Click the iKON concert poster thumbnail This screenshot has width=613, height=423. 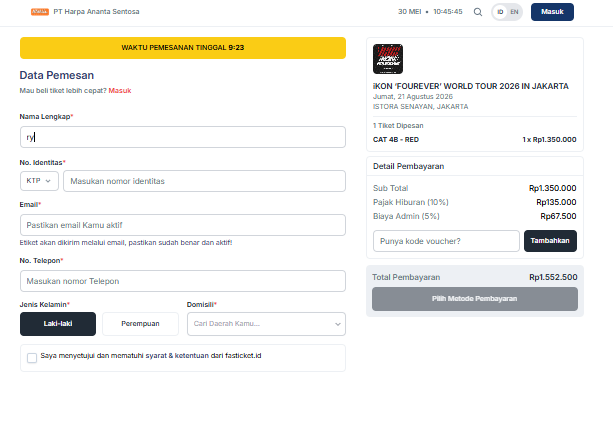tap(388, 59)
